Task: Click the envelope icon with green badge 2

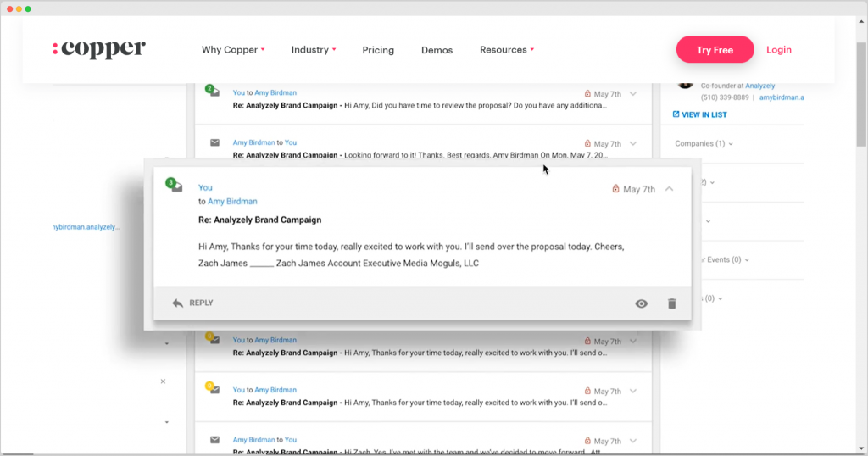Action: tap(213, 90)
